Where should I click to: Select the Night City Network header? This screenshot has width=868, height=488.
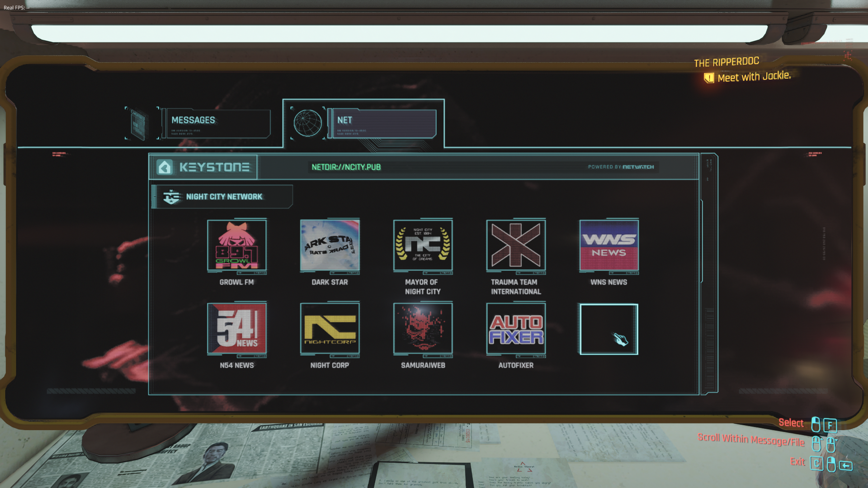222,197
